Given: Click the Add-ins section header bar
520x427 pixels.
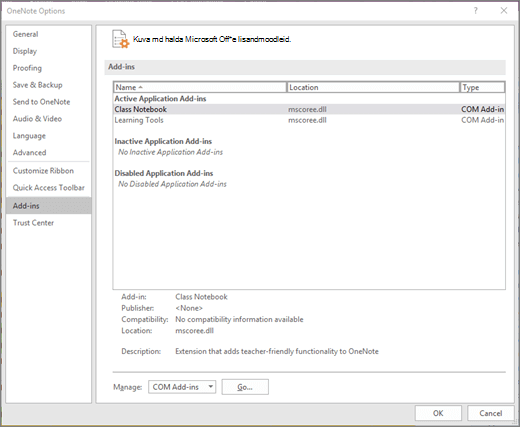Looking at the screenshot, I should [305, 67].
